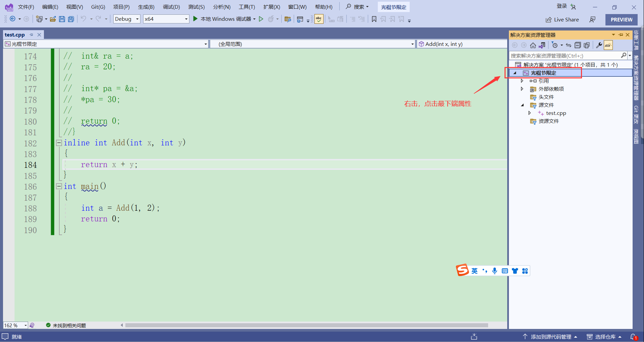Viewport: 644px width, 342px height.
Task: Open the 调试(D) menu
Action: tap(171, 7)
